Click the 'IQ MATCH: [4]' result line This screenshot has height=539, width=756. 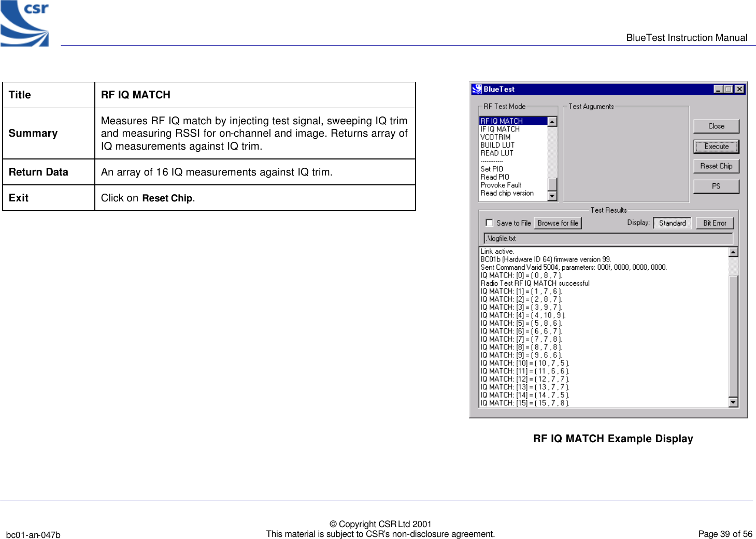tap(523, 315)
